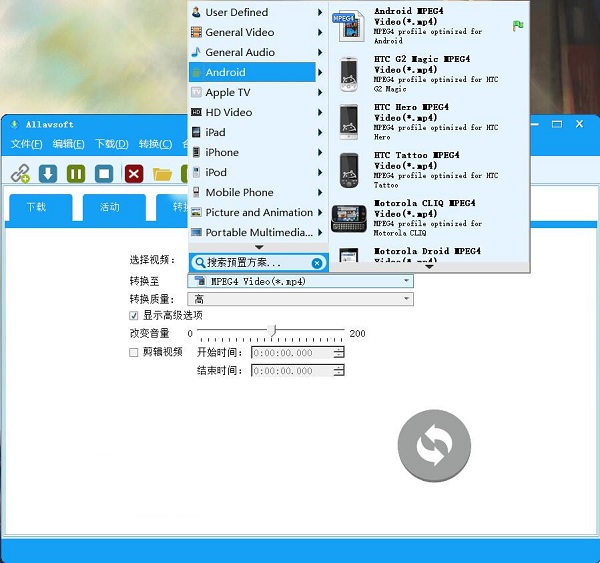
Task: Click the 搜索预置方案 search field
Action: coord(259,263)
